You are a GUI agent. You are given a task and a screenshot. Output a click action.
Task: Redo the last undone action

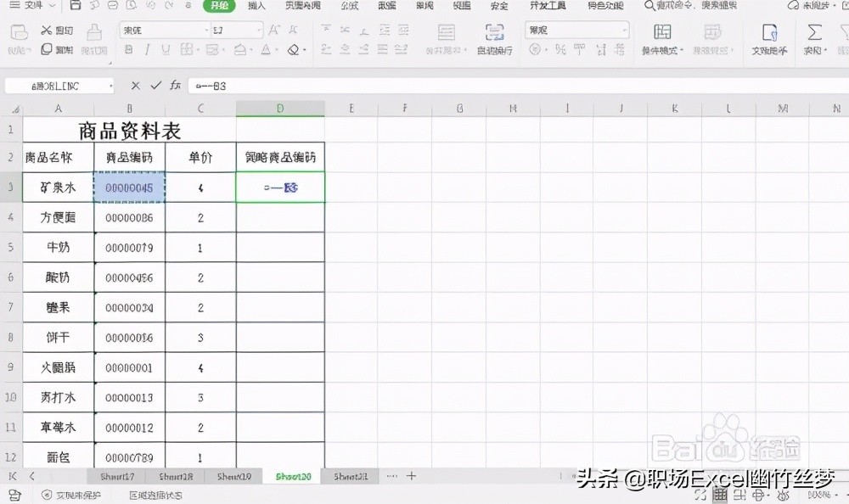[169, 5]
